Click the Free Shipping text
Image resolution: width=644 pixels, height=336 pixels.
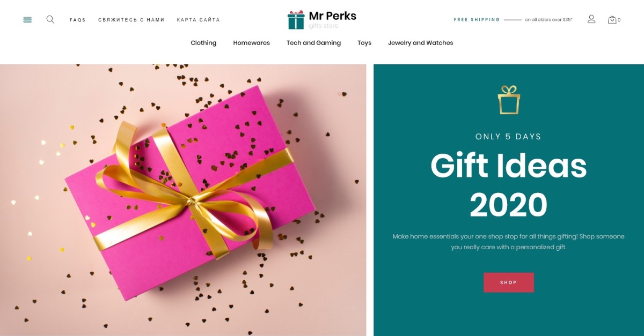[x=477, y=20]
